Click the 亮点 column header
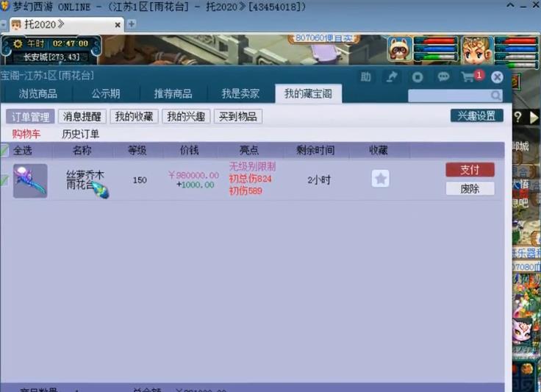Screen dimensions: 541x392 249,150
